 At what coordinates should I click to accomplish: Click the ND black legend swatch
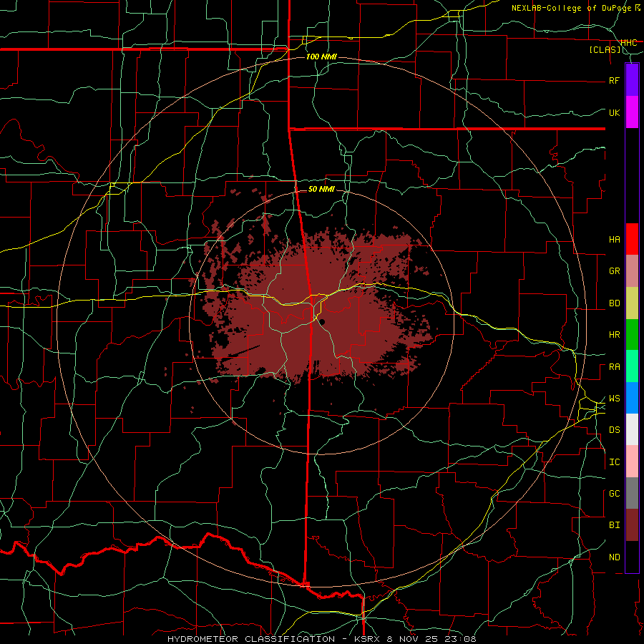pos(632,557)
